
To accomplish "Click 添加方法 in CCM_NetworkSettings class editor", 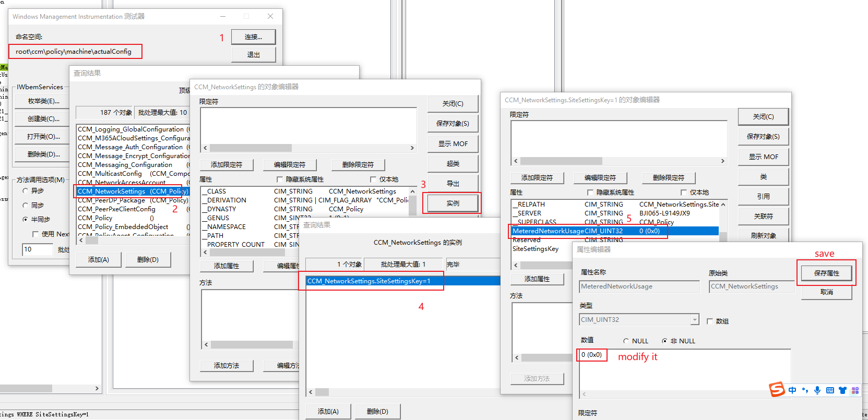I will coord(227,366).
